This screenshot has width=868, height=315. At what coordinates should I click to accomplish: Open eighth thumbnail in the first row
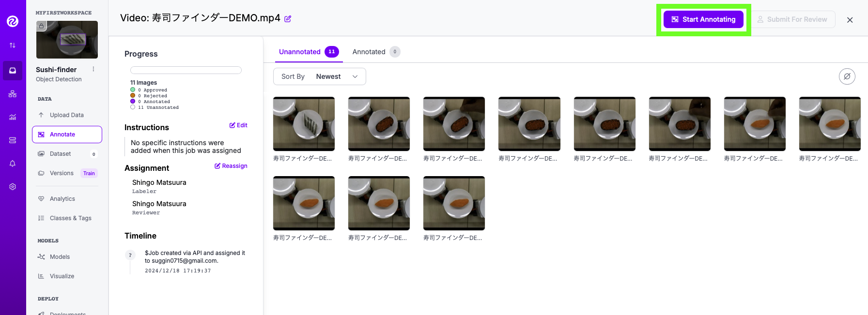tap(830, 124)
